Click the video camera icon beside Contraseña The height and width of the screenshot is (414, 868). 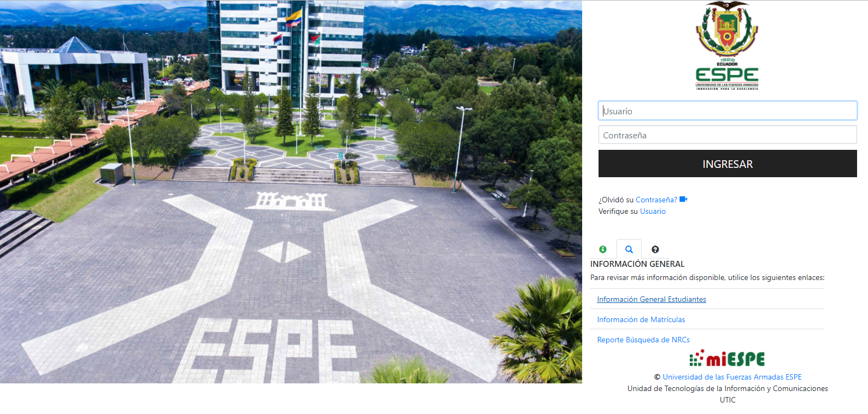pos(683,200)
